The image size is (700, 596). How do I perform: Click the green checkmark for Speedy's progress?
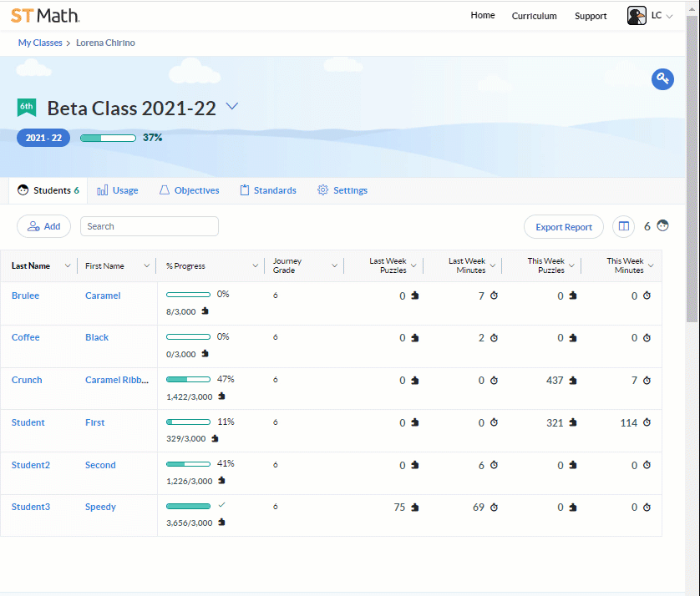coord(222,505)
